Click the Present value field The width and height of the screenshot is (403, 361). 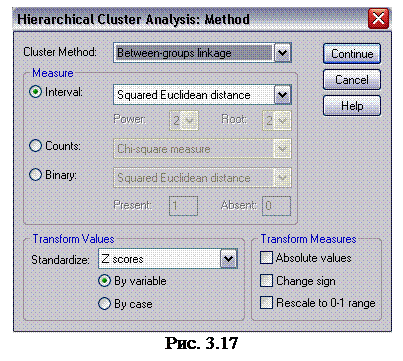coord(184,206)
